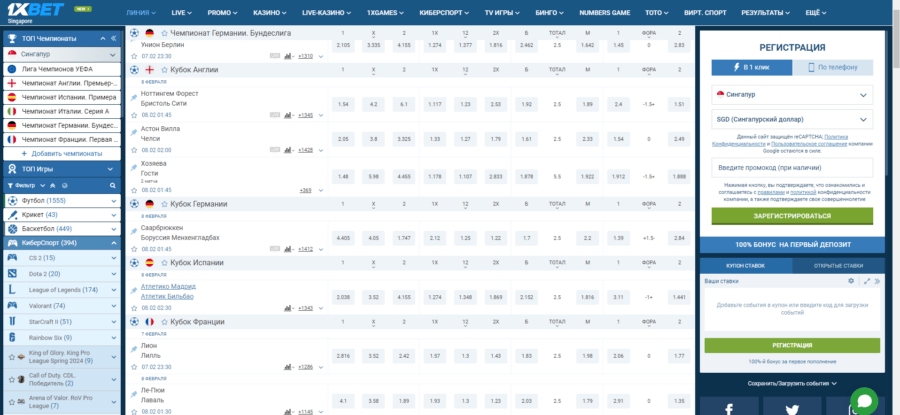The height and width of the screenshot is (415, 900).
Task: Open the КАЗИНО menu
Action: [x=265, y=13]
